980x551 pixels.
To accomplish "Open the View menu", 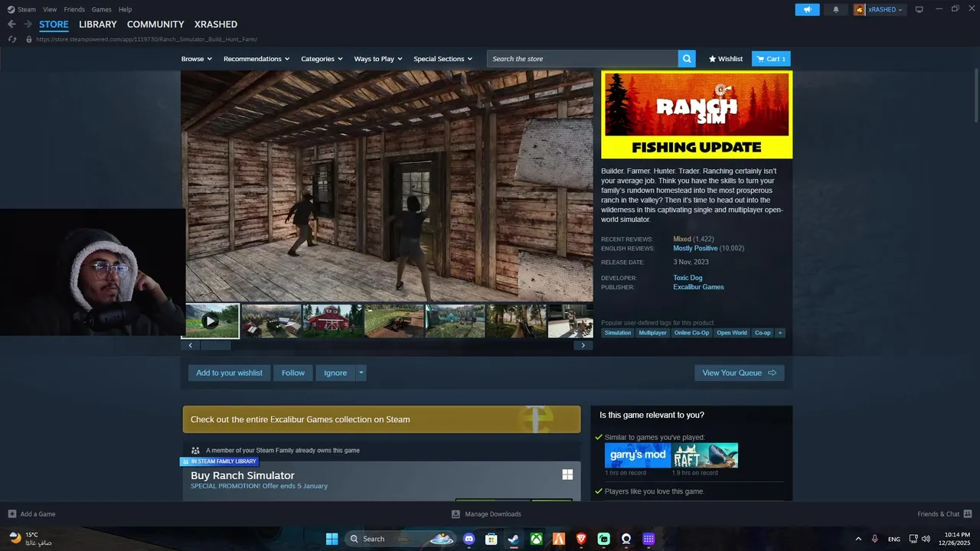I will (x=50, y=9).
